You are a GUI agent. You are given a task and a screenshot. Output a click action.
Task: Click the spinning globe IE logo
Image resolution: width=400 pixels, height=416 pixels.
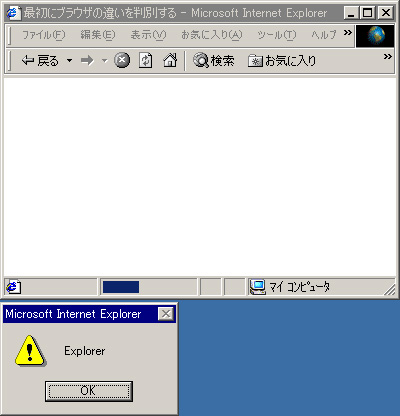375,36
